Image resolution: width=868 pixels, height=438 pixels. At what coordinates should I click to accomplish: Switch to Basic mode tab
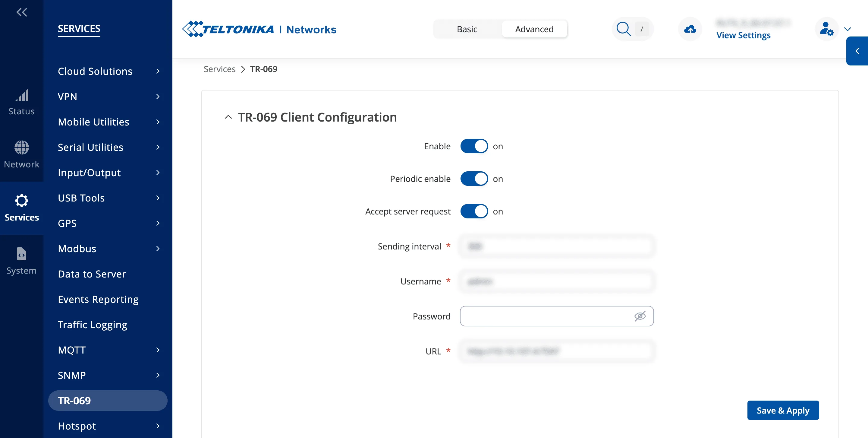[x=467, y=29]
